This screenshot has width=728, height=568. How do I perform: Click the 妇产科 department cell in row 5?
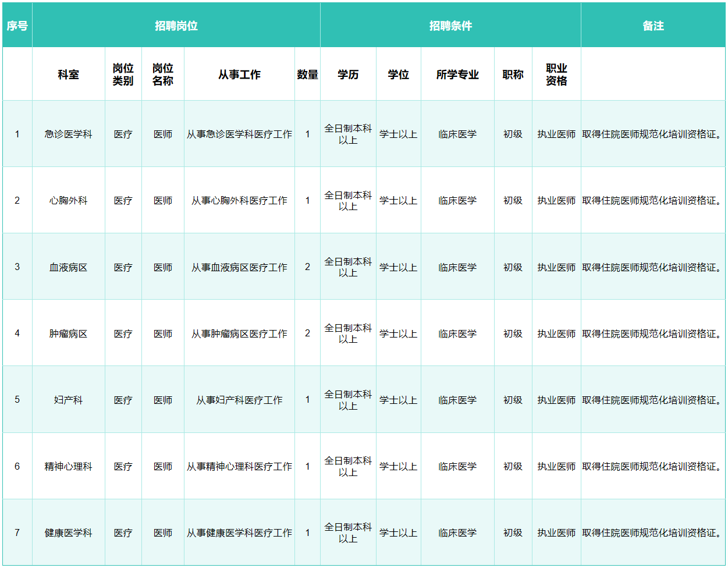[x=68, y=400]
